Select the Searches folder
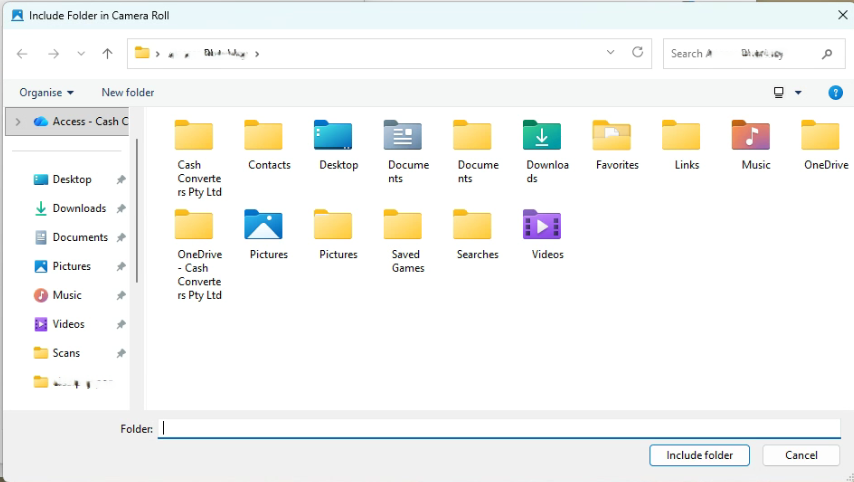854x482 pixels. (x=477, y=234)
